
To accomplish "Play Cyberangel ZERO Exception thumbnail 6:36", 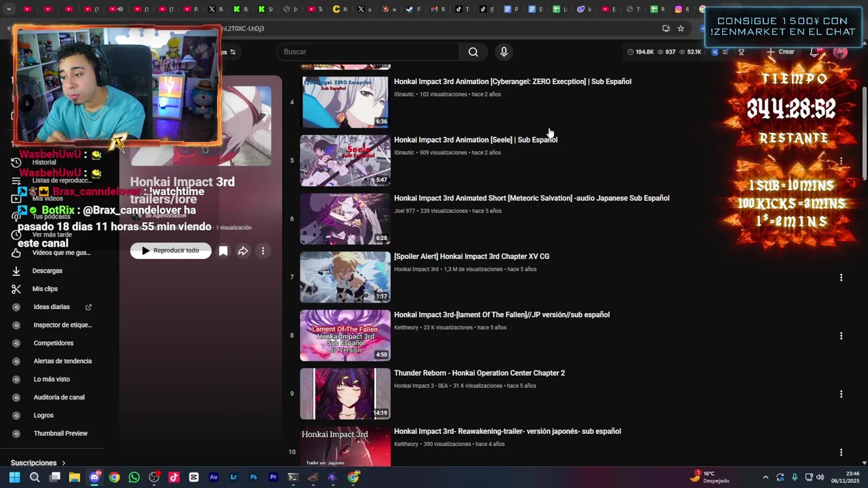I will [x=345, y=102].
